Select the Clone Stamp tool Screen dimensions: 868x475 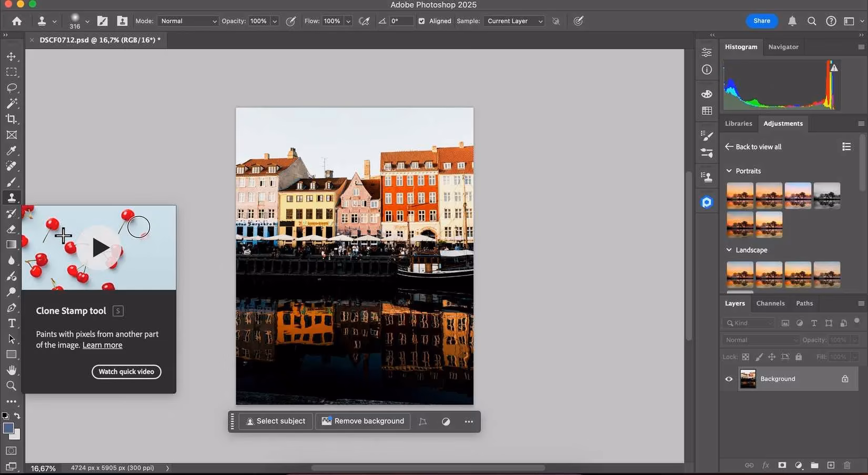point(12,197)
